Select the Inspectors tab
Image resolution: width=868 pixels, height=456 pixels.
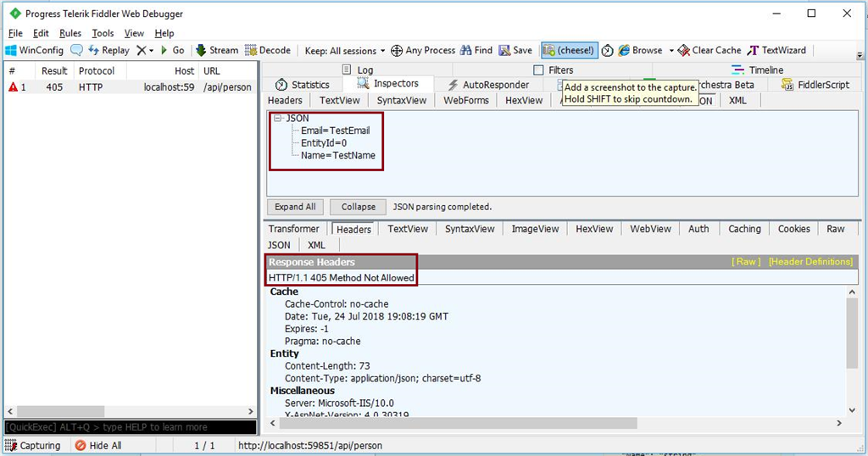[x=387, y=84]
